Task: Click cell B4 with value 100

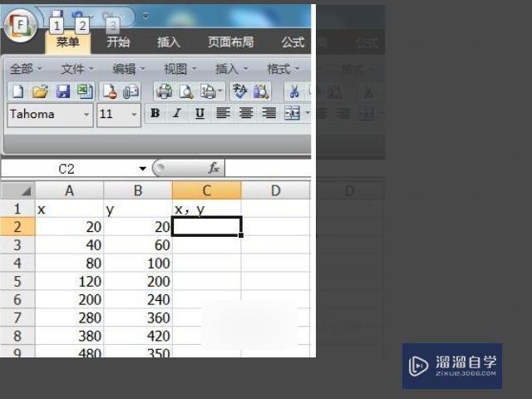Action: [138, 263]
